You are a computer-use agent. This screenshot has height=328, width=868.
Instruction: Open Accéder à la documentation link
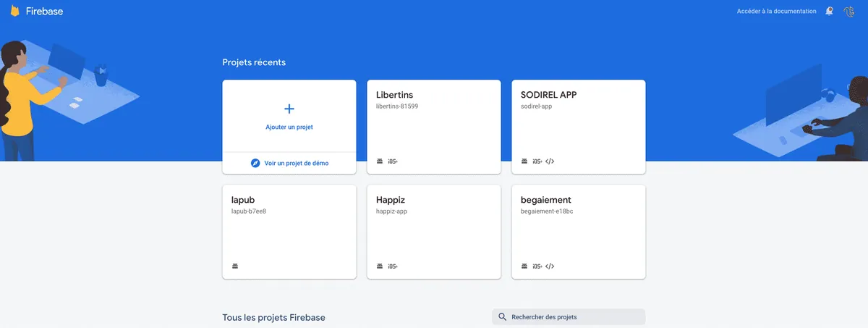point(776,11)
